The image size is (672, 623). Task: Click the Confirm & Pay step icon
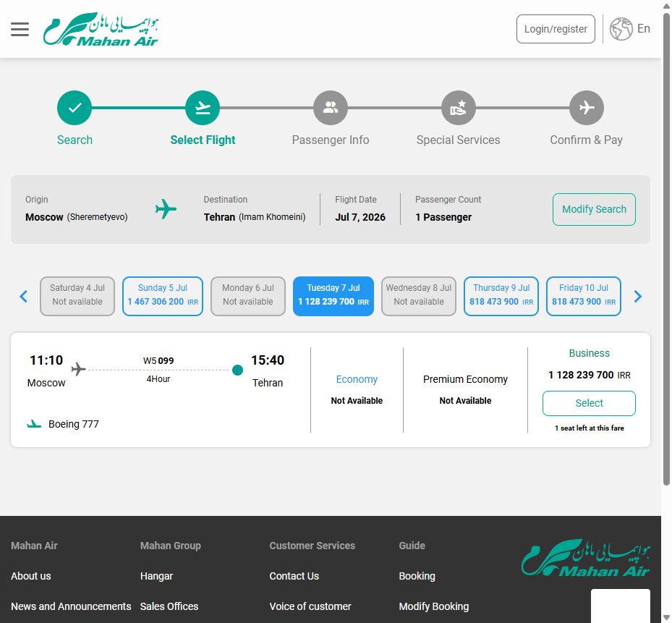(587, 108)
